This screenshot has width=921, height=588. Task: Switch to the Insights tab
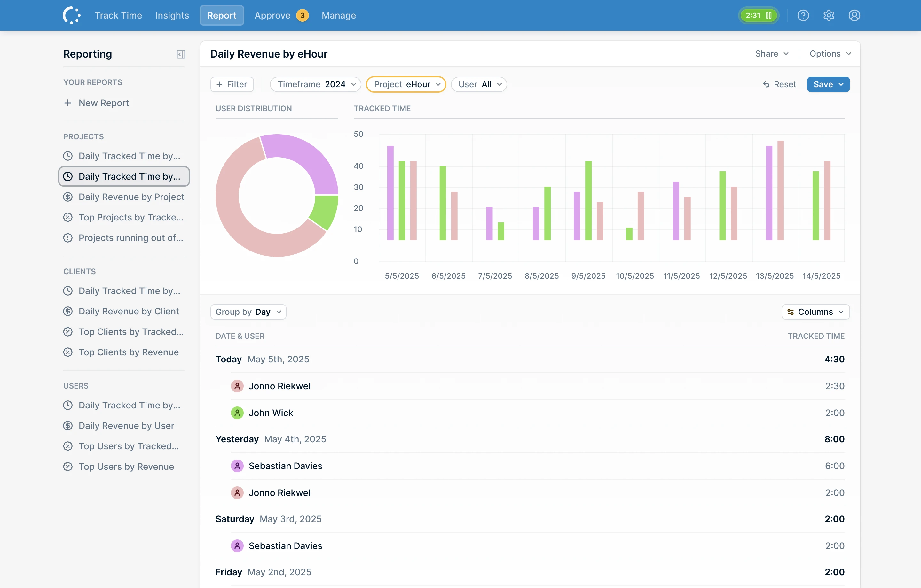tap(172, 15)
